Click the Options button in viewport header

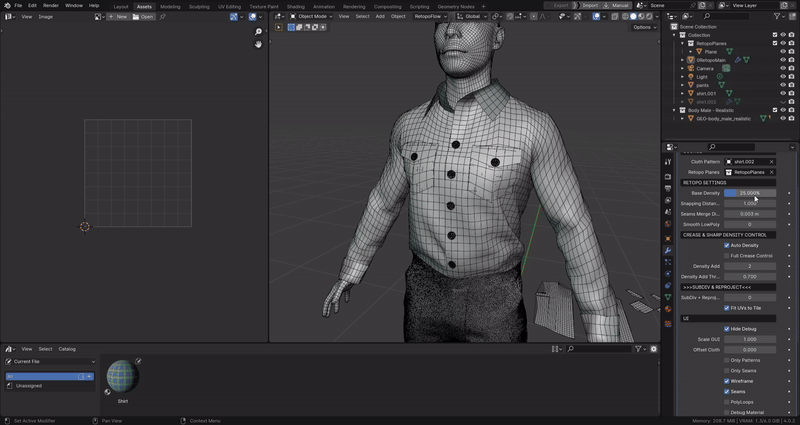click(x=644, y=27)
